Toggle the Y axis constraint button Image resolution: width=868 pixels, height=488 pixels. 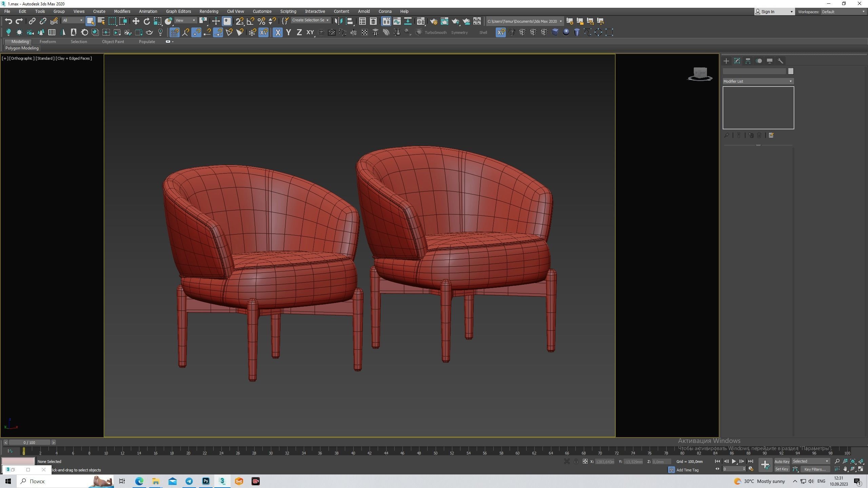click(289, 32)
